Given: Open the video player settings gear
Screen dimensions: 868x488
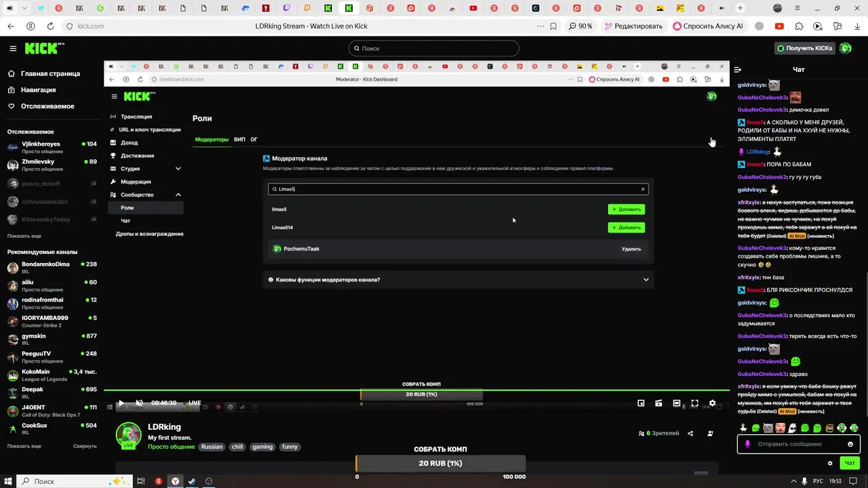Looking at the screenshot, I should tap(712, 403).
